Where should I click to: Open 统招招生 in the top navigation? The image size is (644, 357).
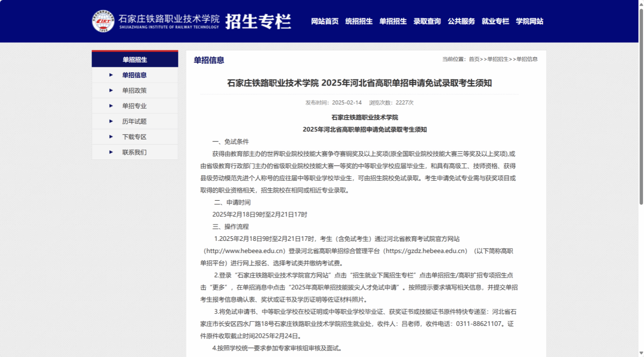click(359, 21)
